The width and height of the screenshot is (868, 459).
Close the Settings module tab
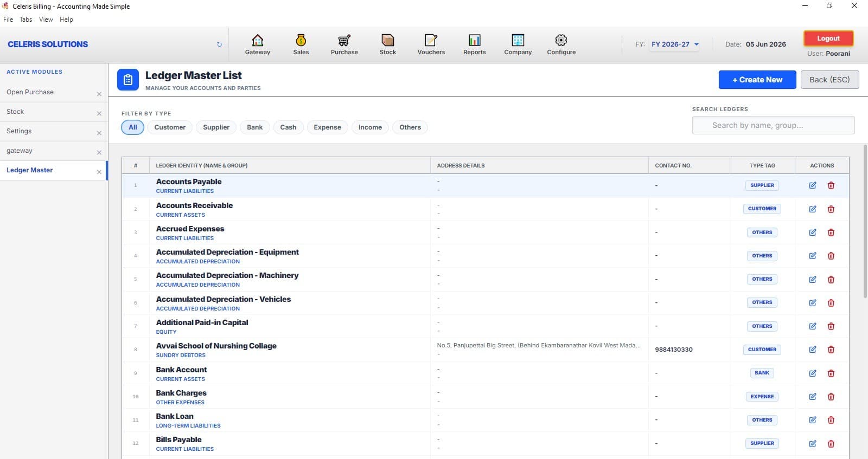coord(99,133)
